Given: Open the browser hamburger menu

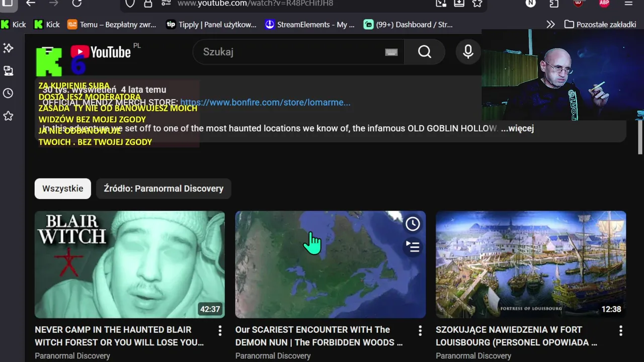Looking at the screenshot, I should coord(628,3).
